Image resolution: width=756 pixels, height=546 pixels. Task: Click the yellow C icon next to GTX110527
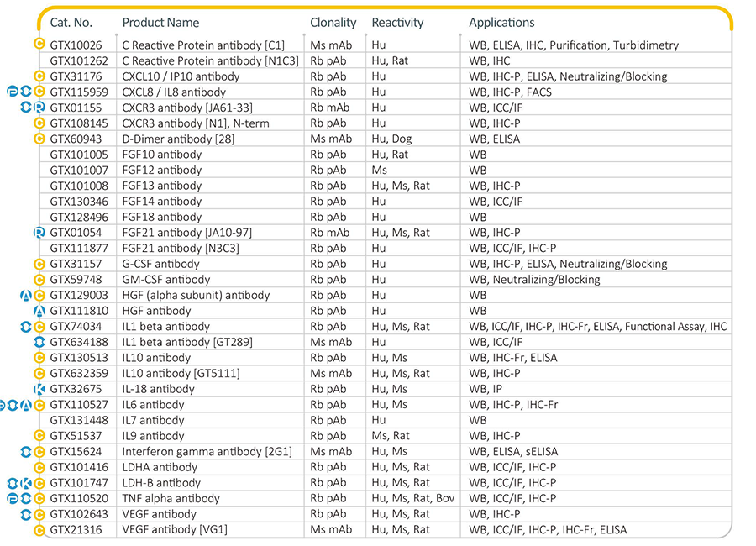39,405
